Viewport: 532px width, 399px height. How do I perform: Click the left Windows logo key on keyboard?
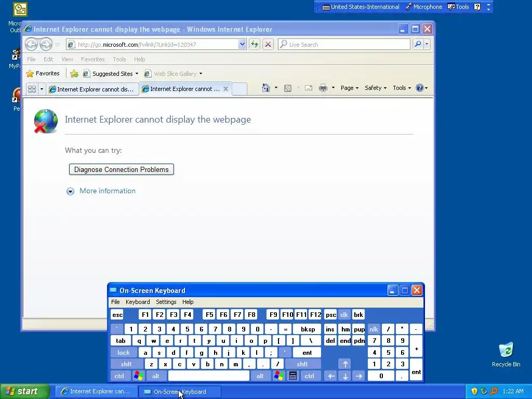click(138, 376)
